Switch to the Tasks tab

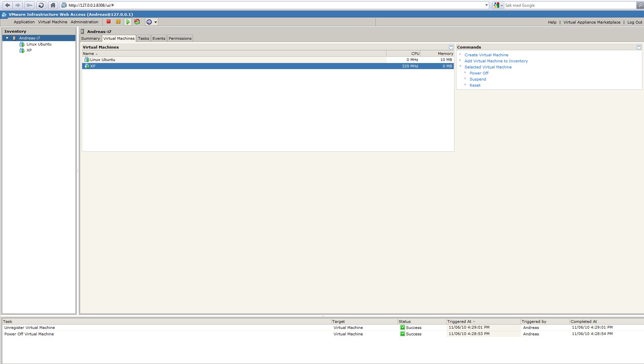point(143,38)
